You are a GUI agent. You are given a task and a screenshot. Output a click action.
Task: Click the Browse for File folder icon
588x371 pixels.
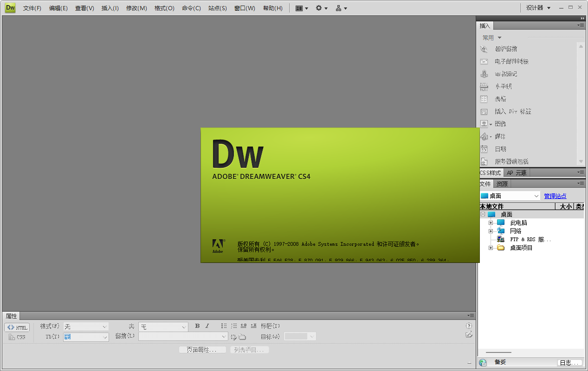click(x=242, y=337)
